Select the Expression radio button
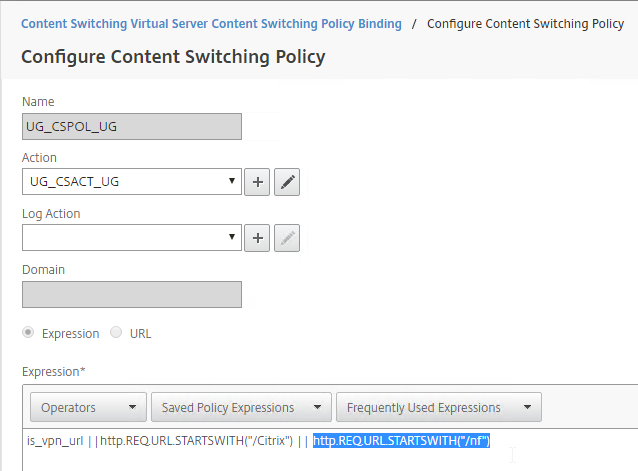The image size is (638, 471). (28, 333)
